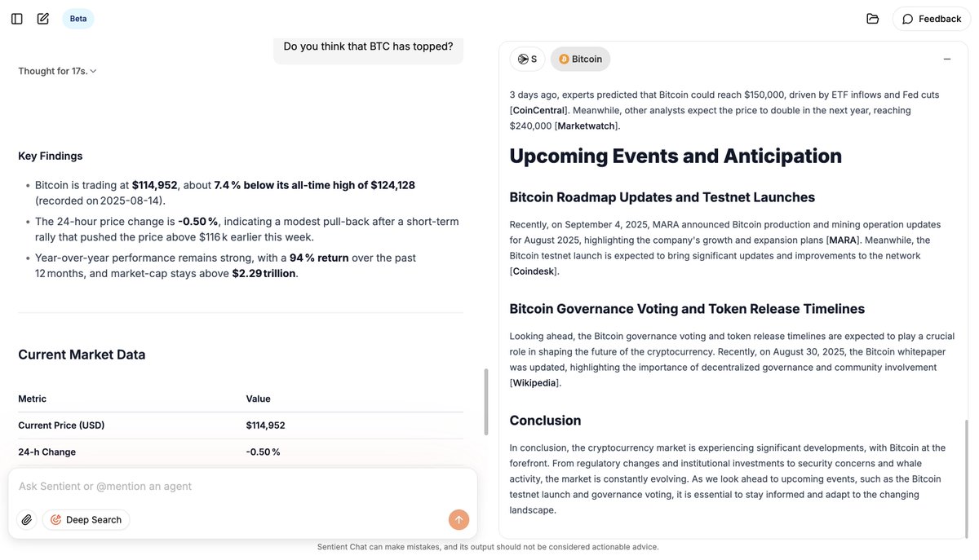Click the 'Current Market Data' heading

(82, 355)
